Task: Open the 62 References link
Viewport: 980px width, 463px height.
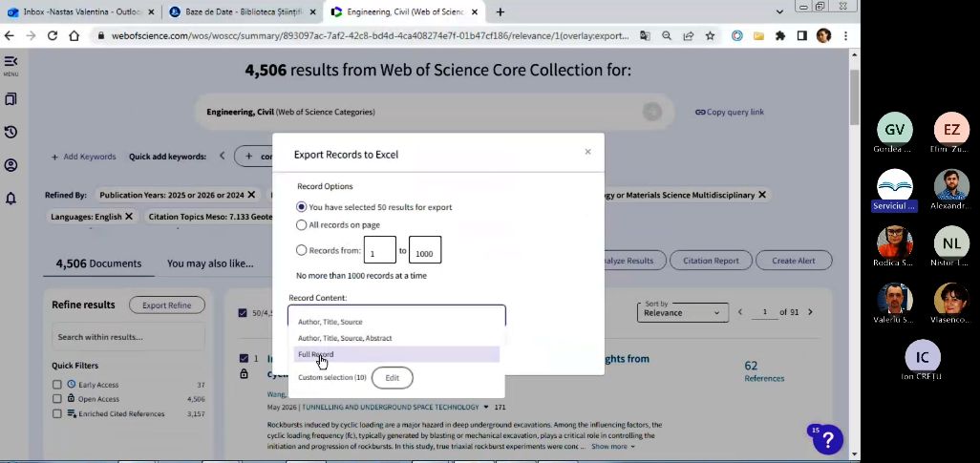Action: pos(764,371)
